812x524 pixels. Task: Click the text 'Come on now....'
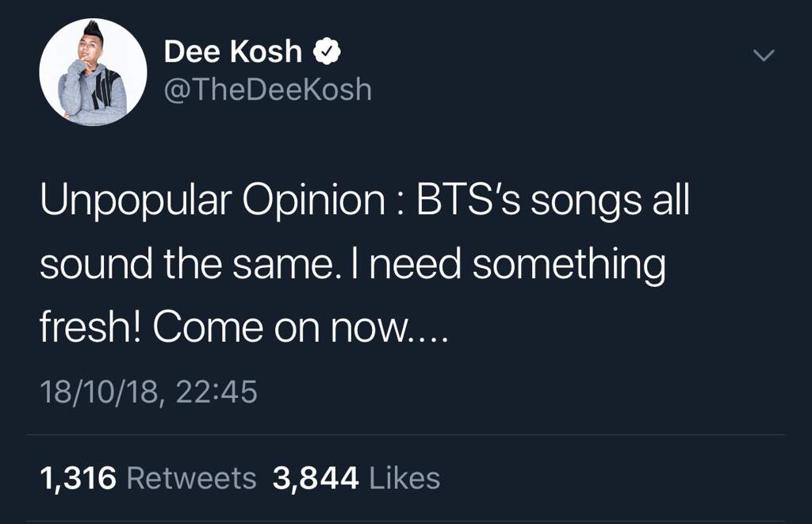point(301,327)
